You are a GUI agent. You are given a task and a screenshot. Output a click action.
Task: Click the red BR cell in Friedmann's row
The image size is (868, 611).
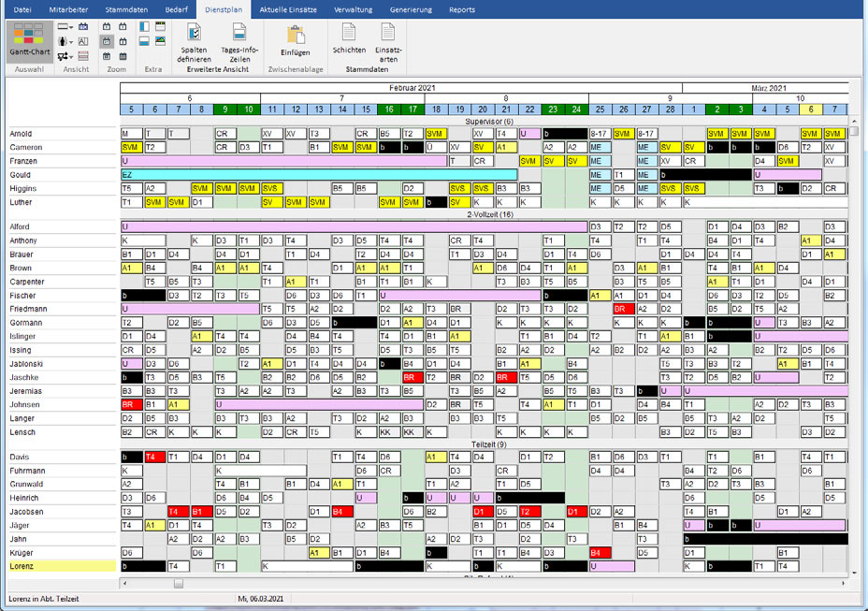623,309
